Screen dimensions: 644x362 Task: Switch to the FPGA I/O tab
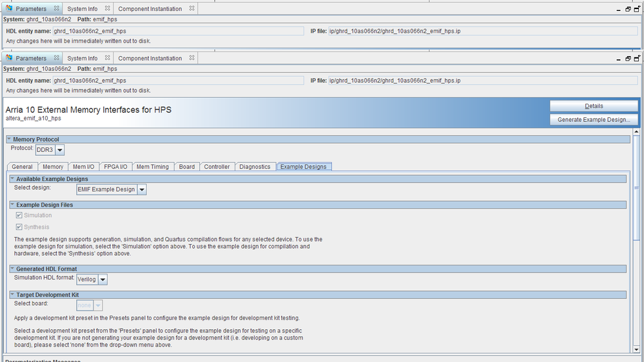point(115,167)
